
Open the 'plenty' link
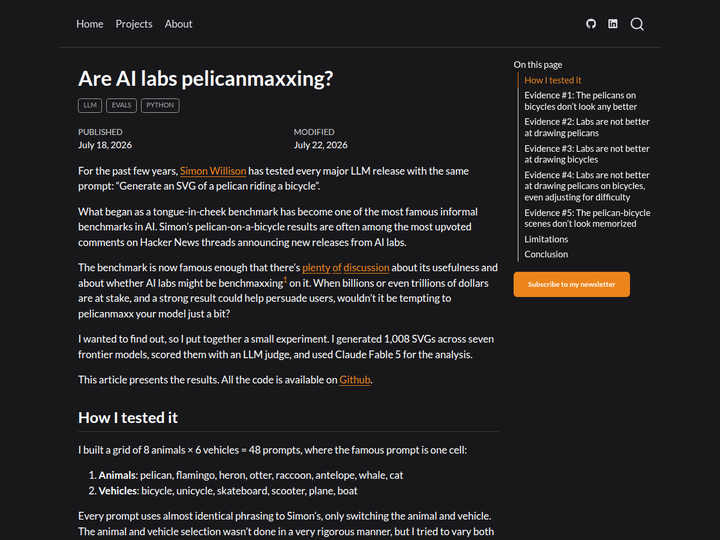click(316, 267)
